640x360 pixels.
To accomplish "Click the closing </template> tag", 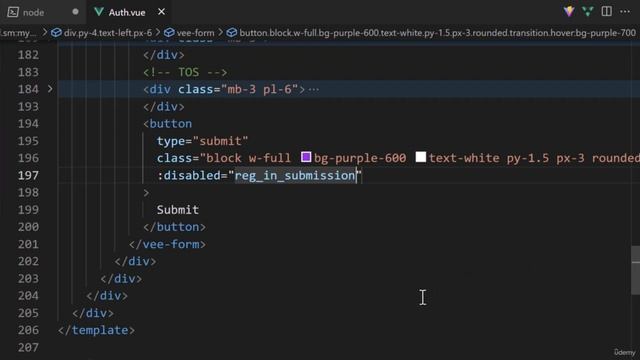I will point(96,330).
